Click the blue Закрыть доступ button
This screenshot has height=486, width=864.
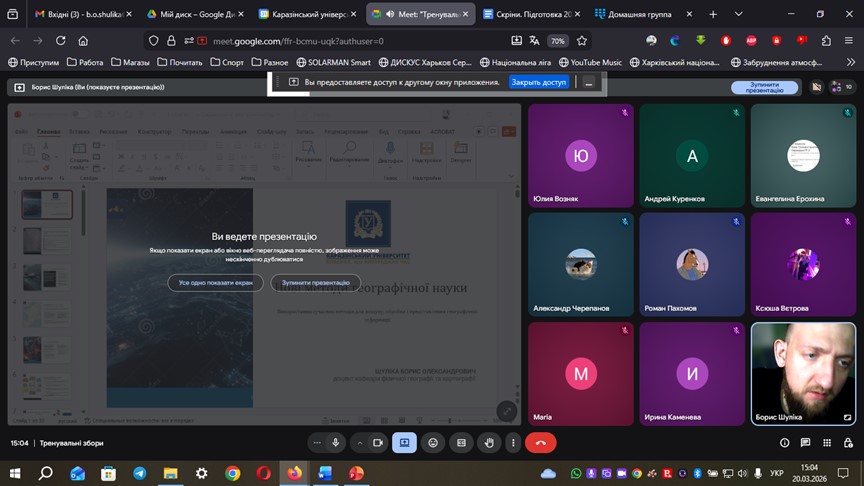tap(539, 82)
